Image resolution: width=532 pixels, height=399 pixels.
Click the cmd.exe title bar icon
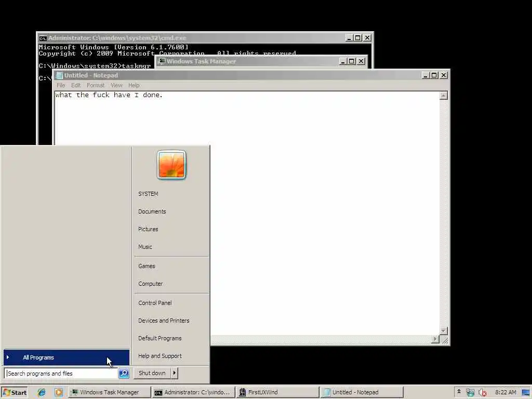click(x=43, y=38)
